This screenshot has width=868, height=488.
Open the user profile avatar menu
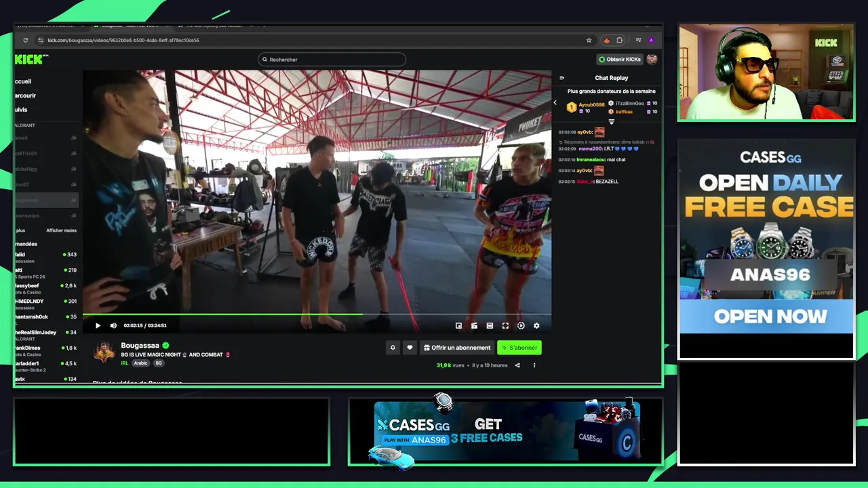coord(652,60)
